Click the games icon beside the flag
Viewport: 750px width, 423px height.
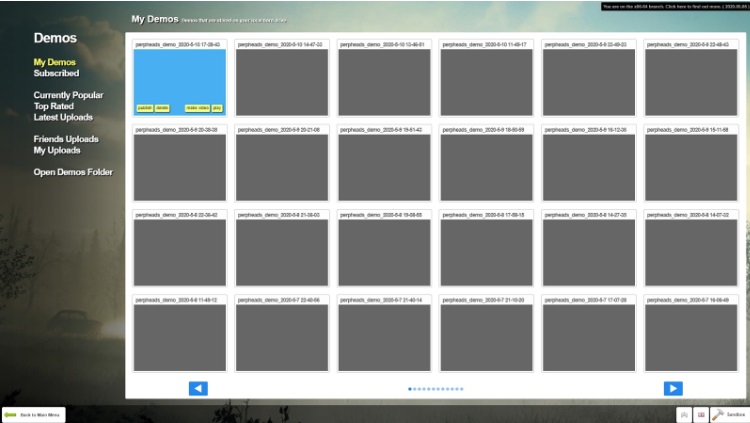pos(684,414)
